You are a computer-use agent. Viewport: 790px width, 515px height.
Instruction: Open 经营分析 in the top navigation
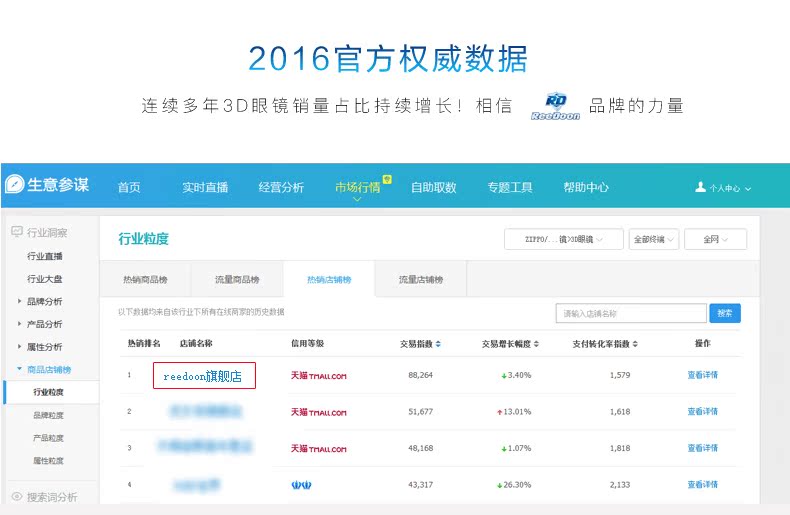(281, 187)
